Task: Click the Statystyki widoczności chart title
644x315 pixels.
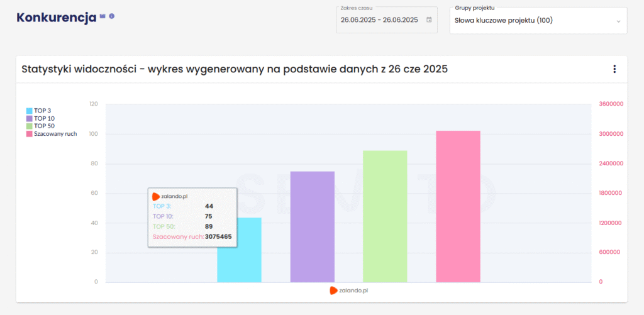Action: point(235,69)
